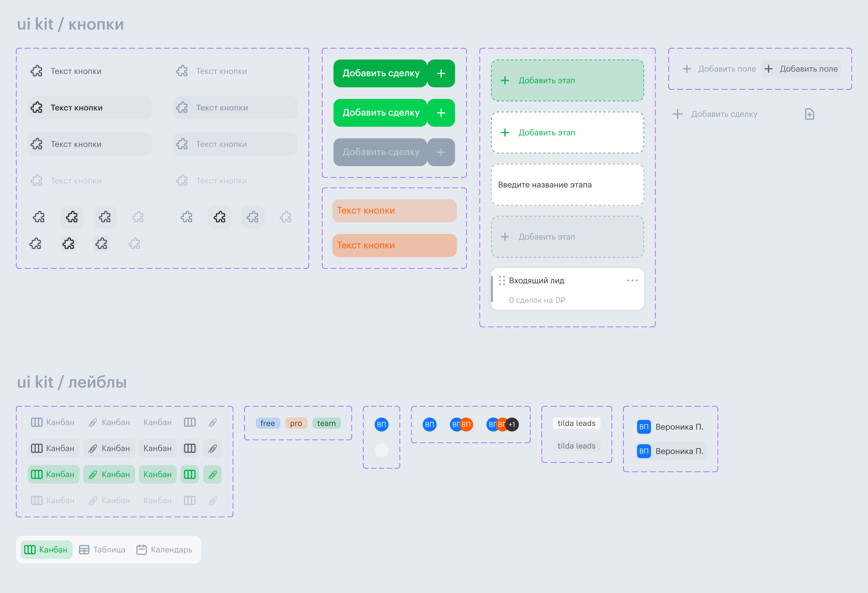The image size is (868, 593).
Task: Click the highlighted Добавить поле button
Action: [801, 69]
